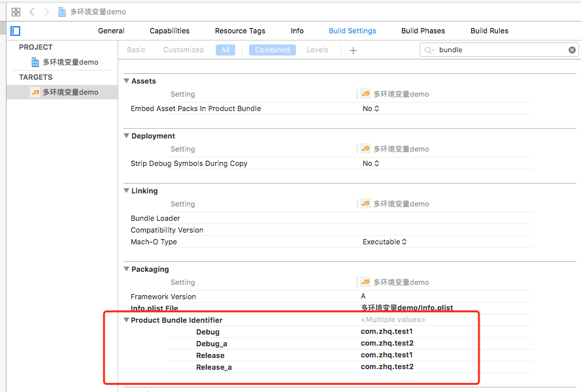Viewport: 581px width, 392px height.
Task: Click the Release value com.zhq.test1
Action: point(386,355)
